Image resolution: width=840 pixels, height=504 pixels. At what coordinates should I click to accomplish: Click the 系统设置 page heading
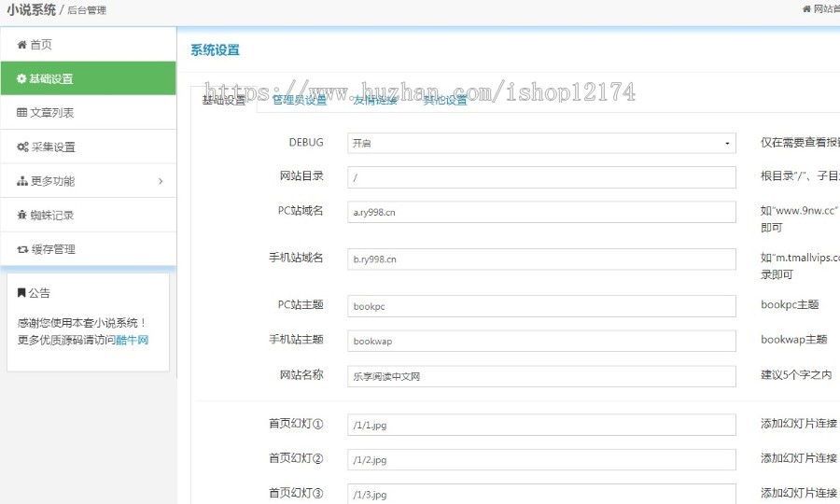pyautogui.click(x=215, y=50)
